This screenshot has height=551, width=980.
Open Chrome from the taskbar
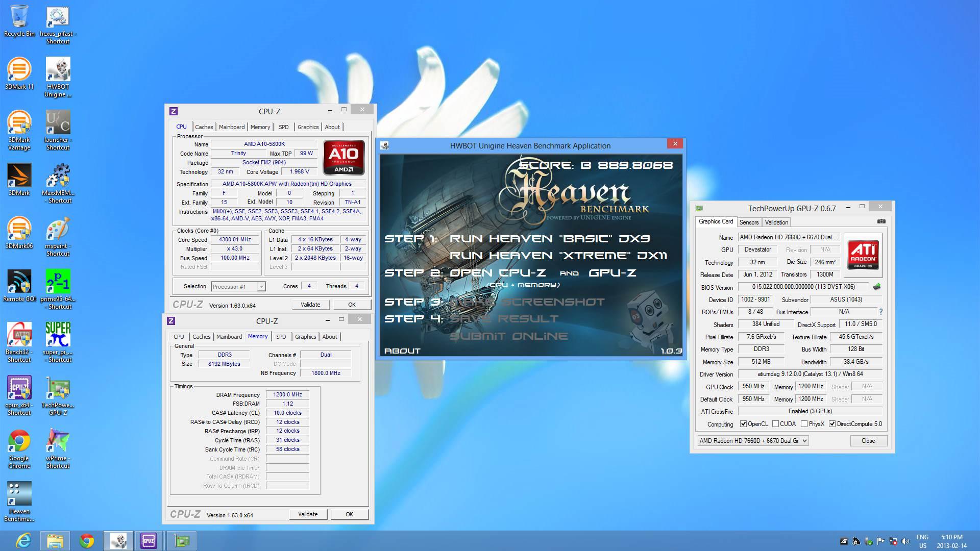[x=87, y=541]
